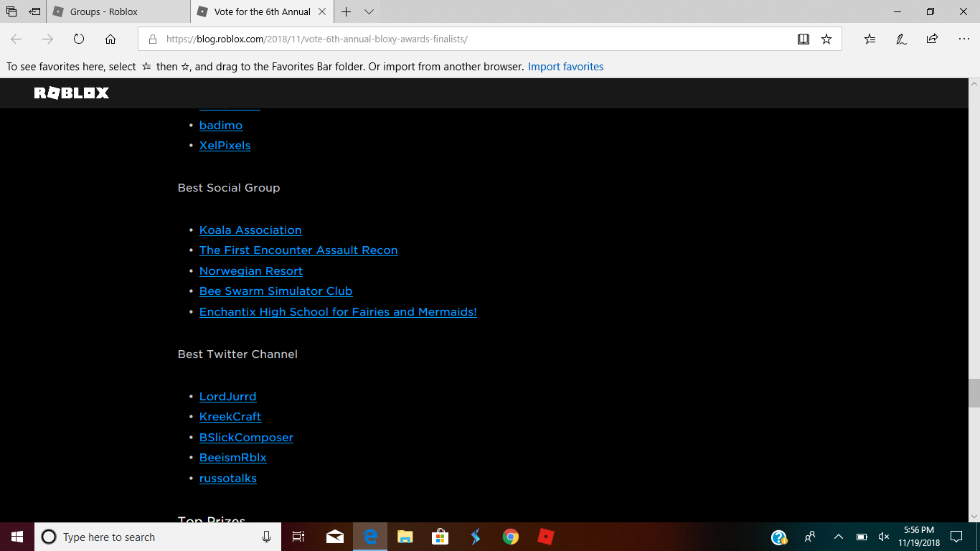
Task: Click the Import favorites link
Action: (x=565, y=67)
